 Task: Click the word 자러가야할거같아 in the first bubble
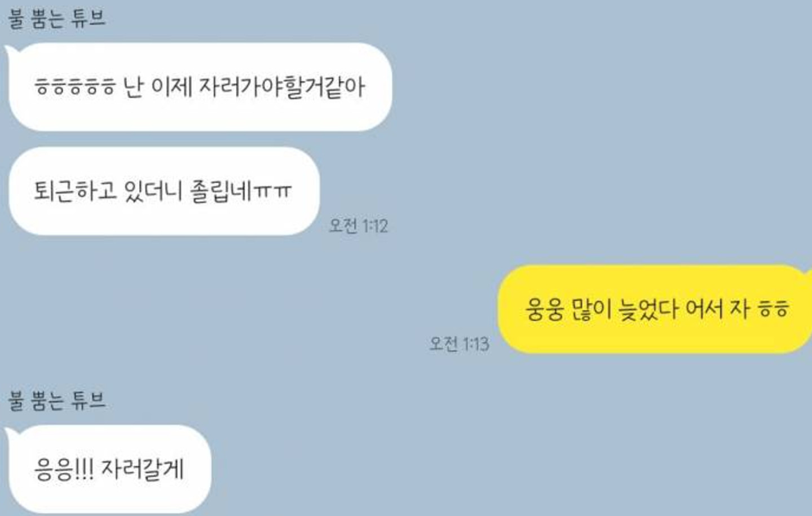tap(283, 87)
